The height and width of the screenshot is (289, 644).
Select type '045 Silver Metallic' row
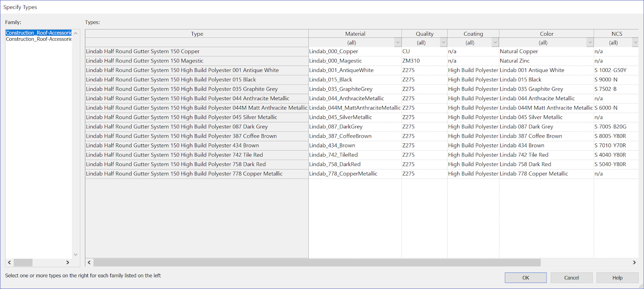(197, 117)
